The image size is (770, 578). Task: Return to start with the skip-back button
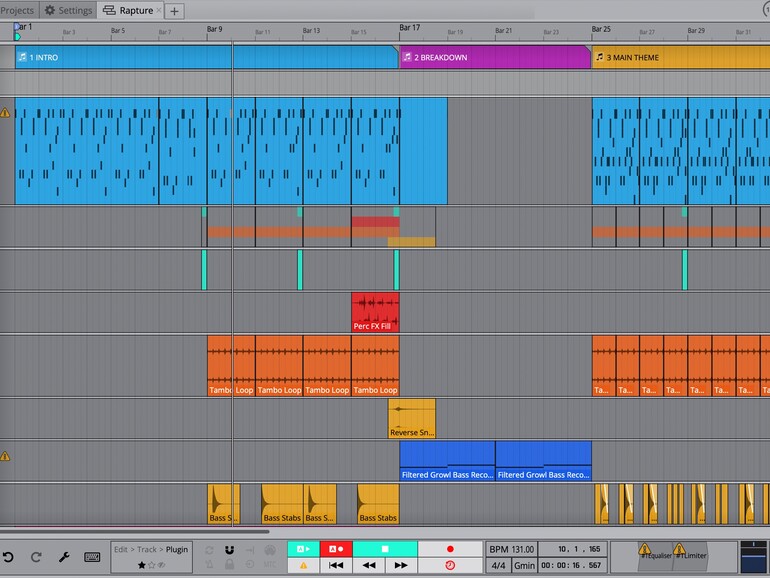336,565
